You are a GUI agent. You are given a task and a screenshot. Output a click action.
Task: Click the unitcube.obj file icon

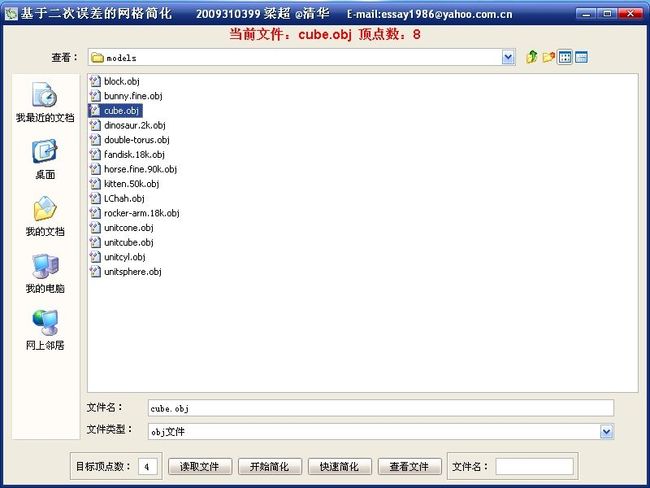[95, 242]
